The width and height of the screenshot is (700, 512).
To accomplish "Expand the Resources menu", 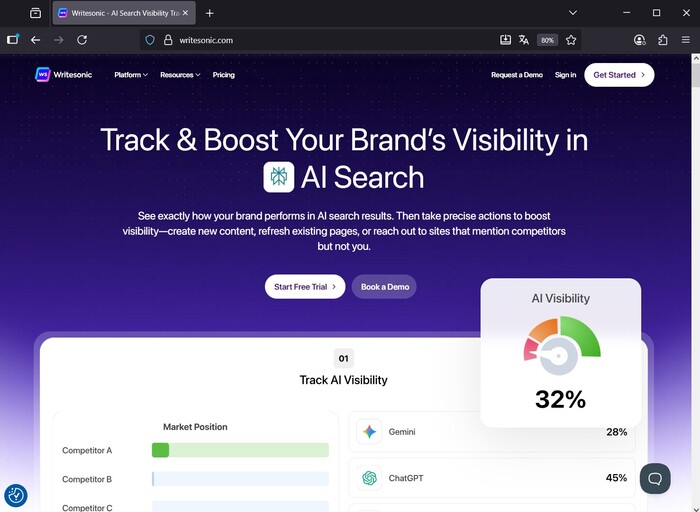I will pos(180,75).
